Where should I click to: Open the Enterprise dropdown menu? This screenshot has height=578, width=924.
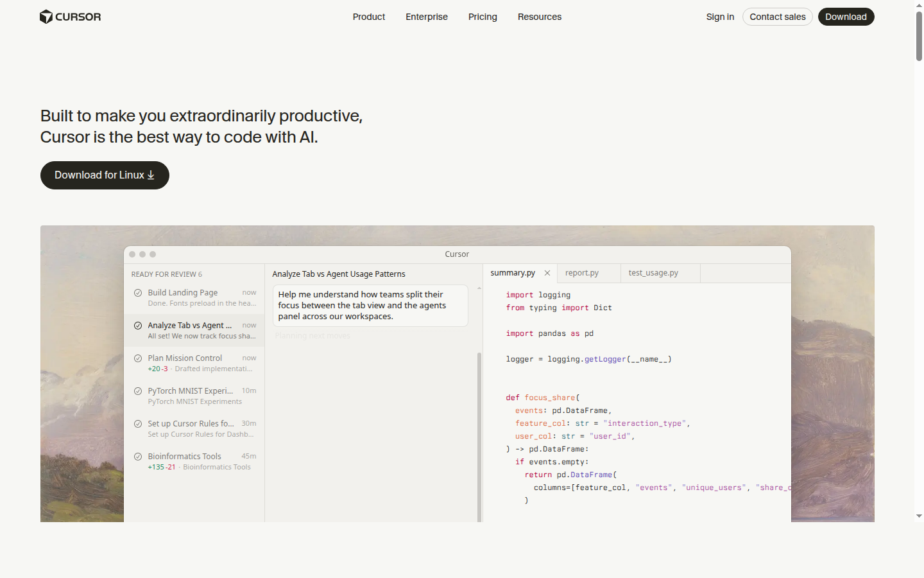click(426, 17)
